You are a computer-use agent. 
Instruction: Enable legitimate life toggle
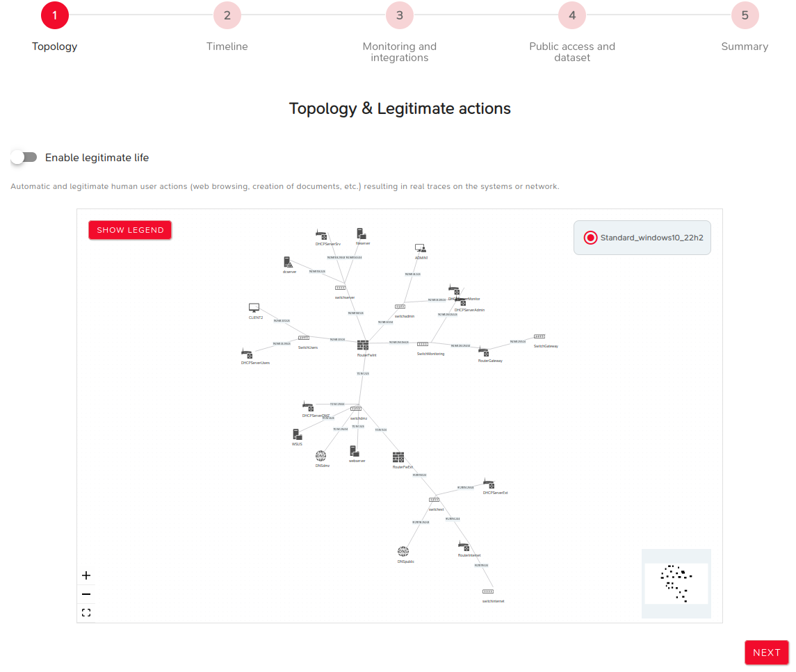point(24,157)
